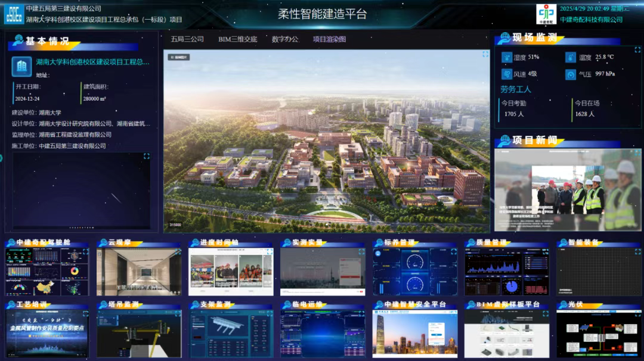Expand the 塔吊监测 preview to fullscreen

(178, 314)
